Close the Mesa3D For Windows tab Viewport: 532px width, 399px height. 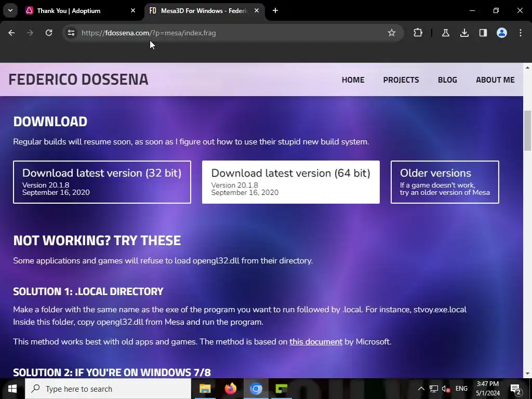(x=257, y=10)
